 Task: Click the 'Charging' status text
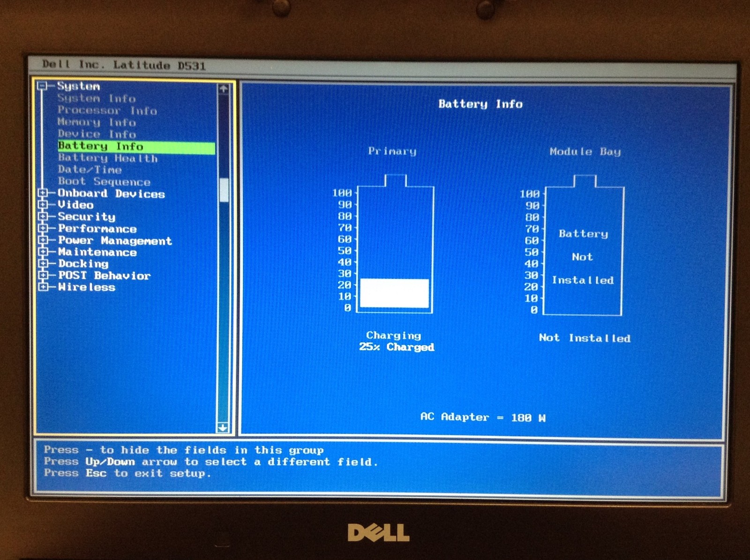click(x=394, y=336)
